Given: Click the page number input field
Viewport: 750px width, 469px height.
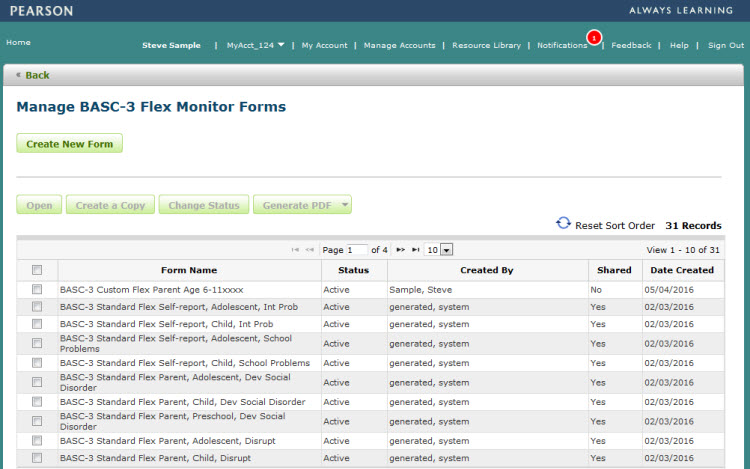Looking at the screenshot, I should point(357,250).
